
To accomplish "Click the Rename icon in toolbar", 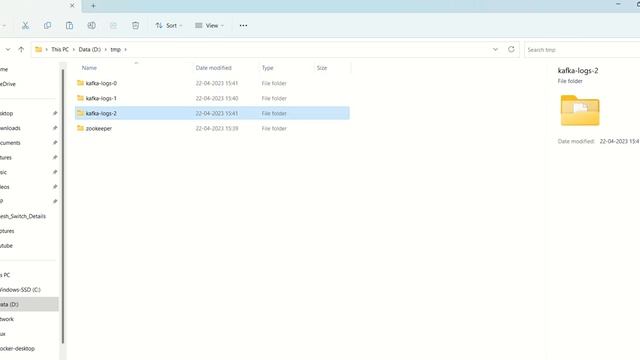I will pyautogui.click(x=91, y=25).
